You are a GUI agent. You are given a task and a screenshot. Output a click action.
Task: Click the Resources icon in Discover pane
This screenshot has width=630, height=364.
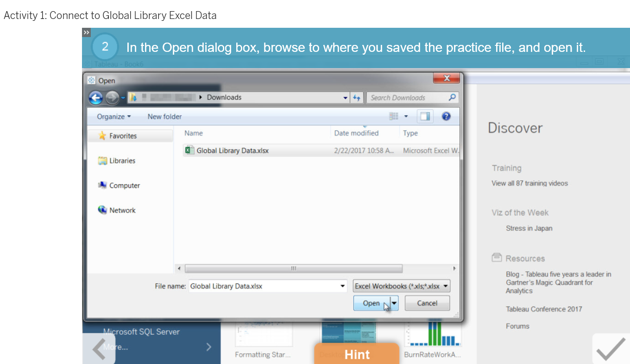(497, 257)
